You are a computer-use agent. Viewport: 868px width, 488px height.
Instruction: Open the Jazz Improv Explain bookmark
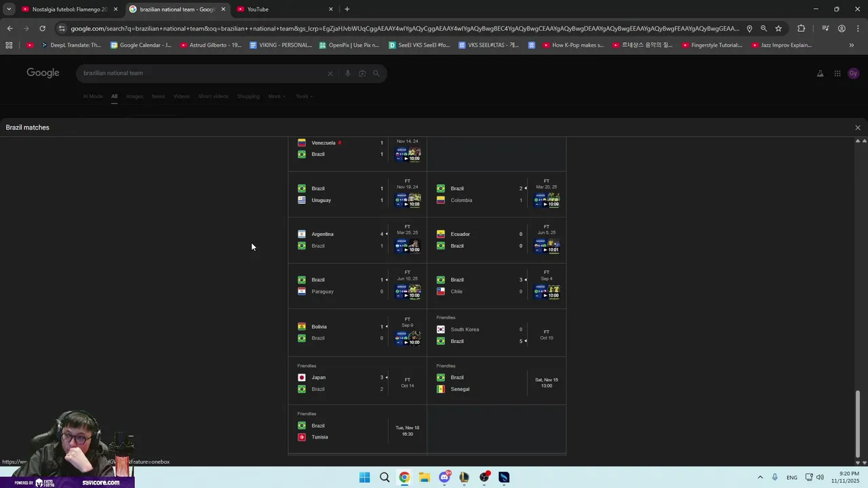(782, 45)
